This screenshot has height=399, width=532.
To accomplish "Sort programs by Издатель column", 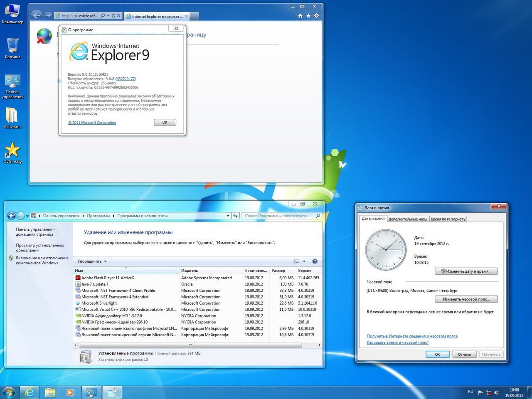I will coord(212,271).
